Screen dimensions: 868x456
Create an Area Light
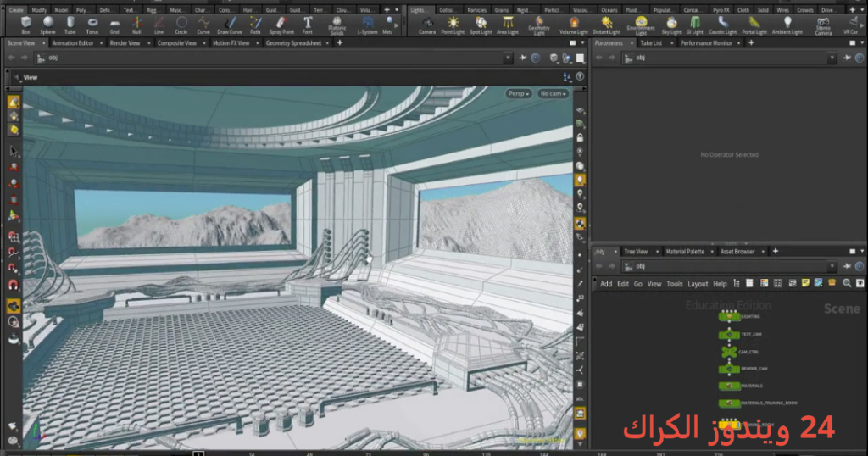[508, 25]
